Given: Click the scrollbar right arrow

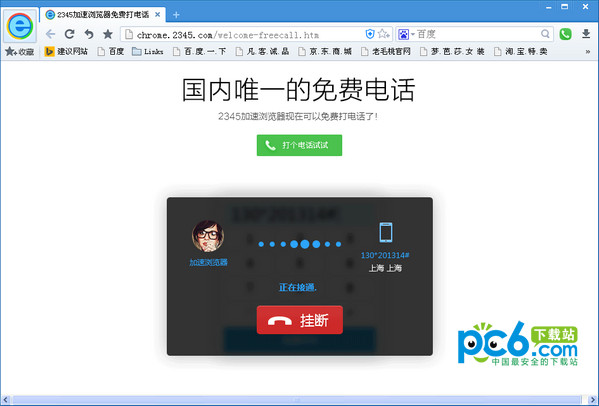Looking at the screenshot, I should (x=593, y=400).
